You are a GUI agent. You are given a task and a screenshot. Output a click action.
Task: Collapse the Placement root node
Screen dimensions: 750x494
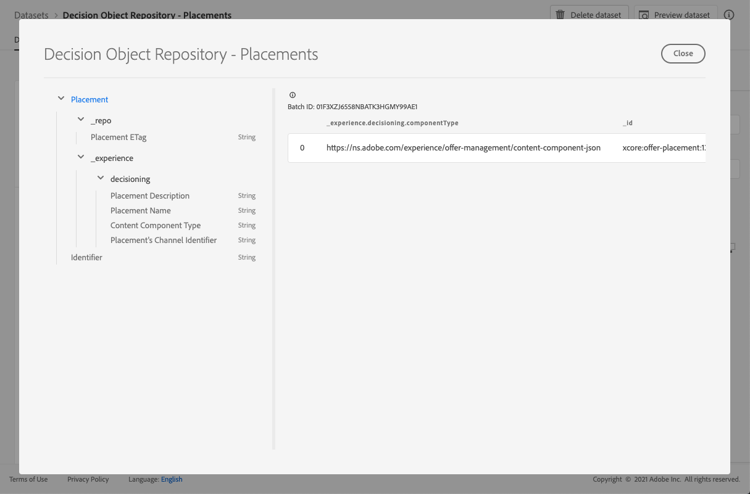[61, 99]
